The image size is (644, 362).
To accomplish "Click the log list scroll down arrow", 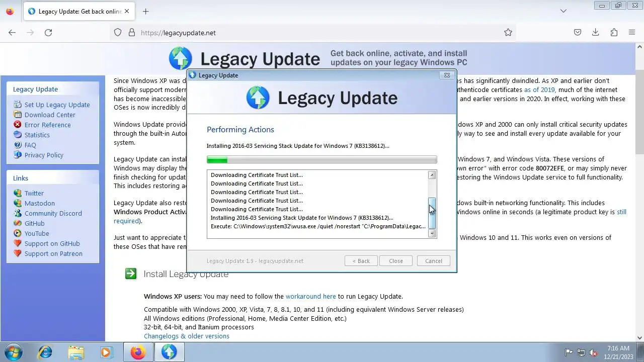I will pyautogui.click(x=432, y=234).
